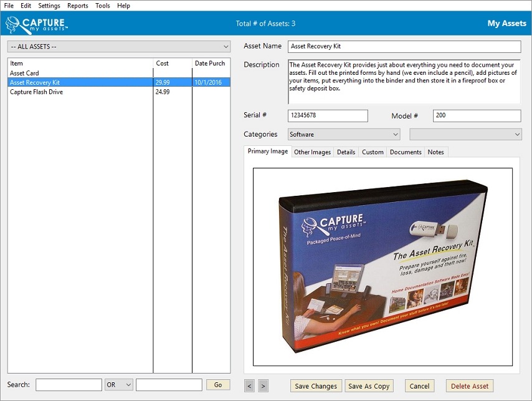
Task: Open the OR search operator dropdown
Action: 119,385
